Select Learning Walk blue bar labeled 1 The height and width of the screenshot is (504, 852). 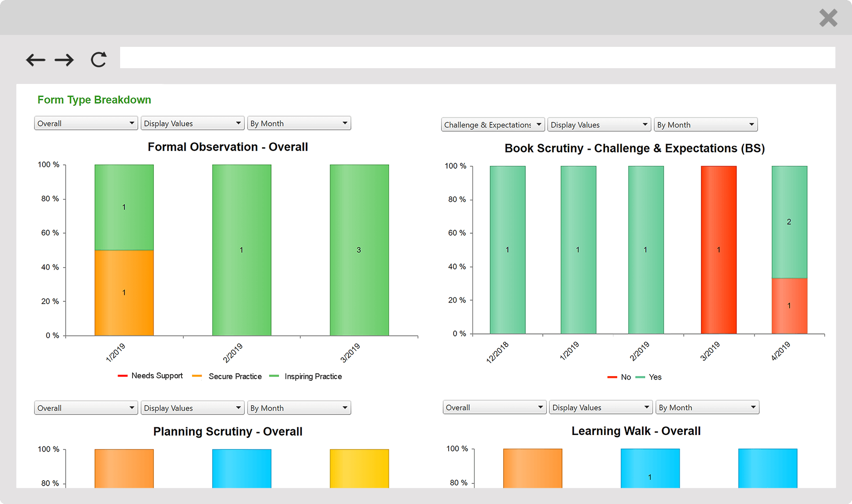(650, 468)
